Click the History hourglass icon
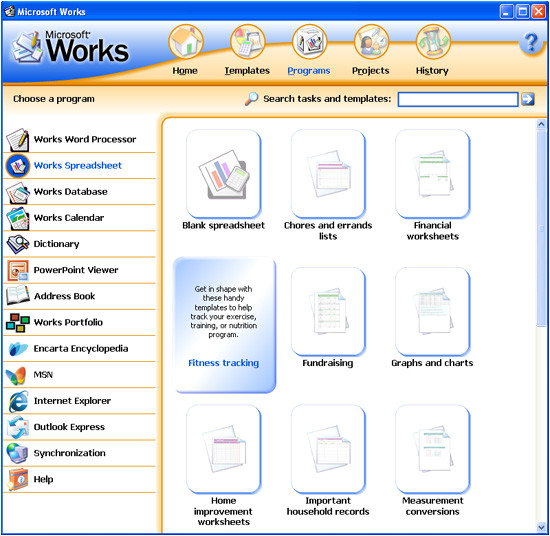 (x=433, y=42)
